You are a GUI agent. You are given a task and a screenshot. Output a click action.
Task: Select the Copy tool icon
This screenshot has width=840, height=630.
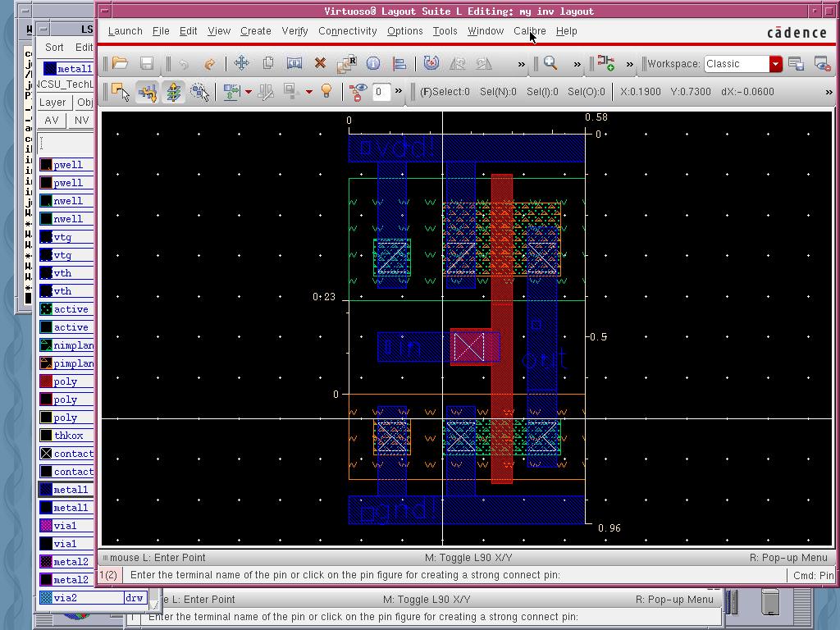[x=268, y=64]
